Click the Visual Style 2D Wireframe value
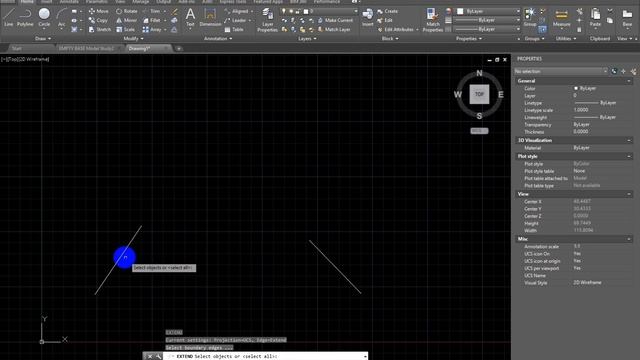 (x=587, y=282)
